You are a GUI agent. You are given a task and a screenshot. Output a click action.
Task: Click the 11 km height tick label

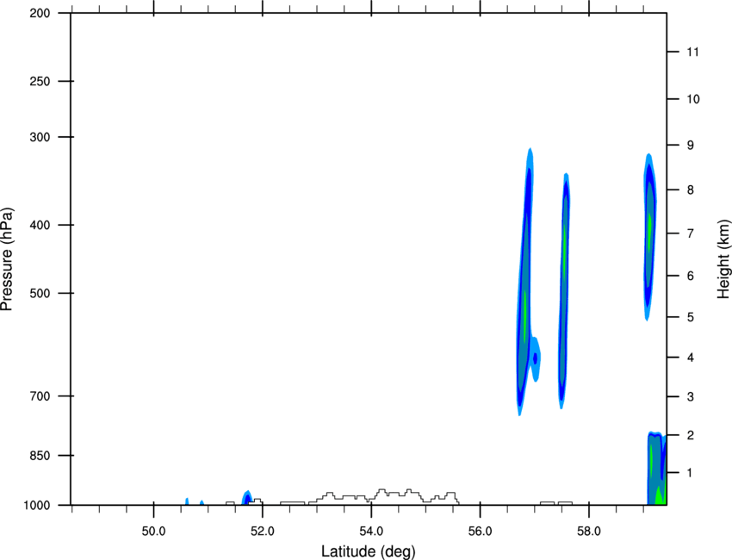[x=693, y=52]
